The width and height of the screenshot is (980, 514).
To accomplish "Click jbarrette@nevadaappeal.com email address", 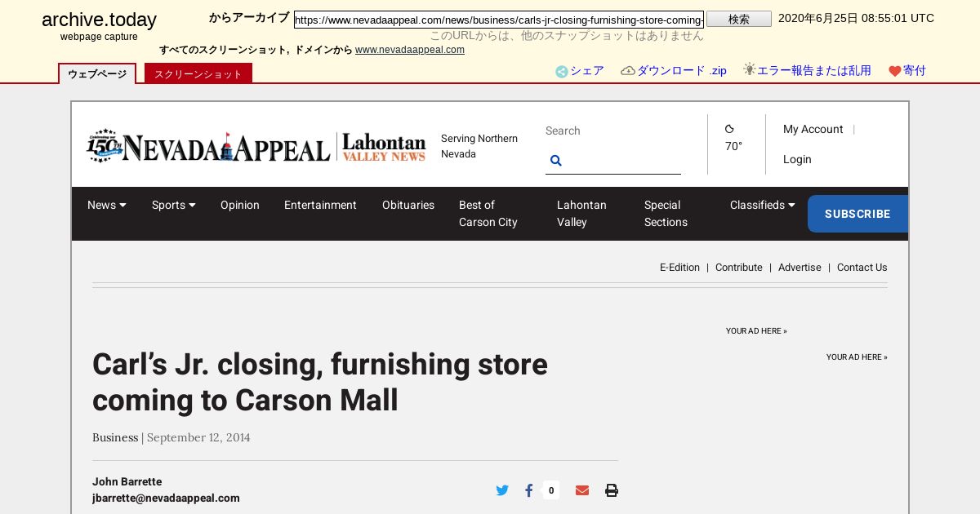I will point(166,498).
